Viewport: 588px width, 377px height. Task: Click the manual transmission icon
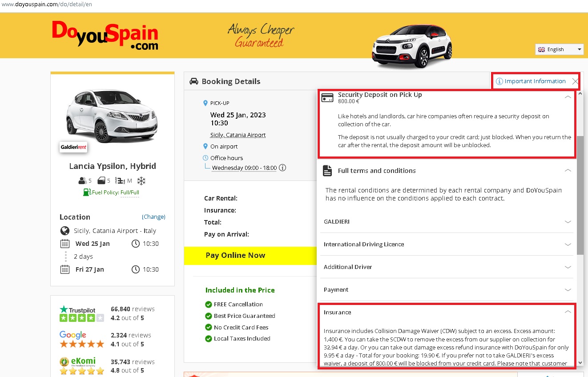coord(120,181)
